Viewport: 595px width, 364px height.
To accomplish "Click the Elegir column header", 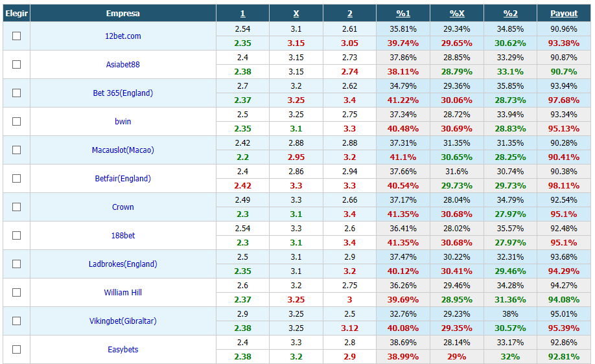I will (x=16, y=14).
